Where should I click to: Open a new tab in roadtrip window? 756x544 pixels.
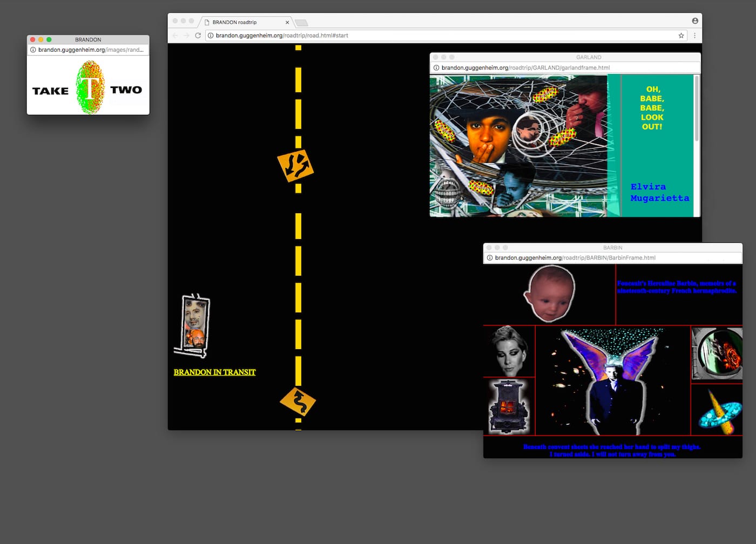pyautogui.click(x=301, y=23)
